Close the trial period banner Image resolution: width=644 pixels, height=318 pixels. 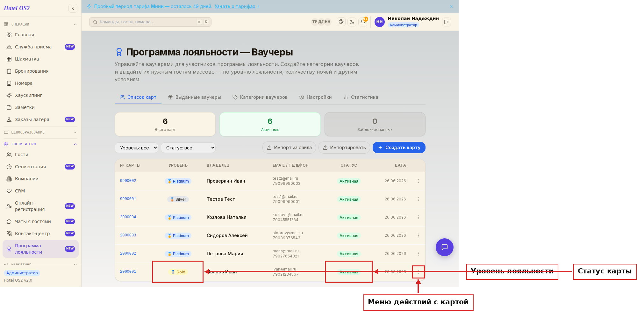coord(451,6)
